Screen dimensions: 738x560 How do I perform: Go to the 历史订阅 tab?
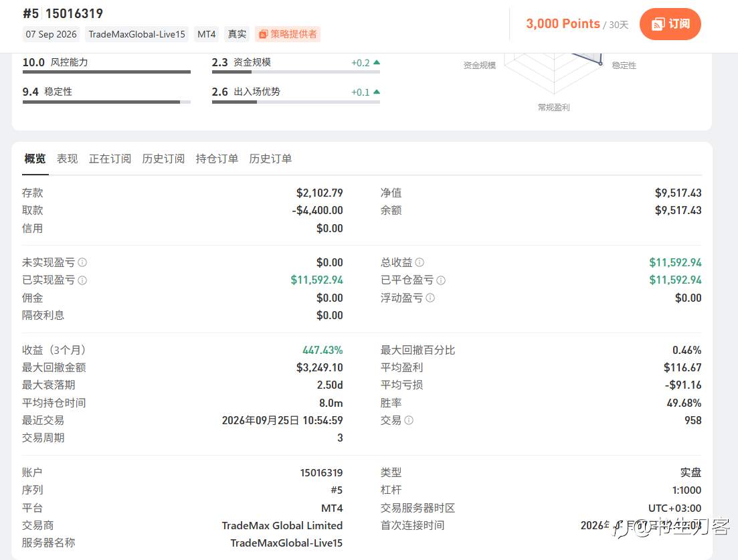coord(163,159)
